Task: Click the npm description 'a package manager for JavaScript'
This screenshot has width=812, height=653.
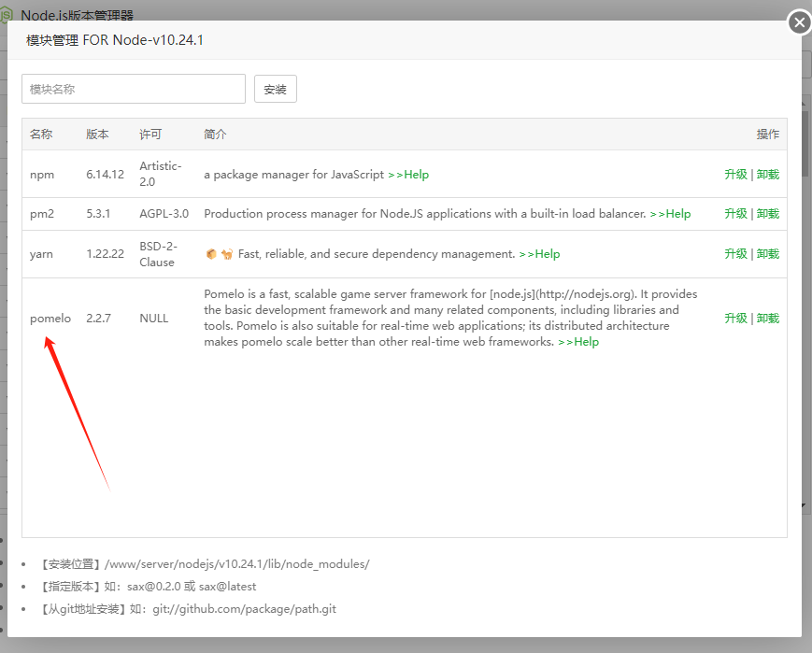Action: (294, 175)
